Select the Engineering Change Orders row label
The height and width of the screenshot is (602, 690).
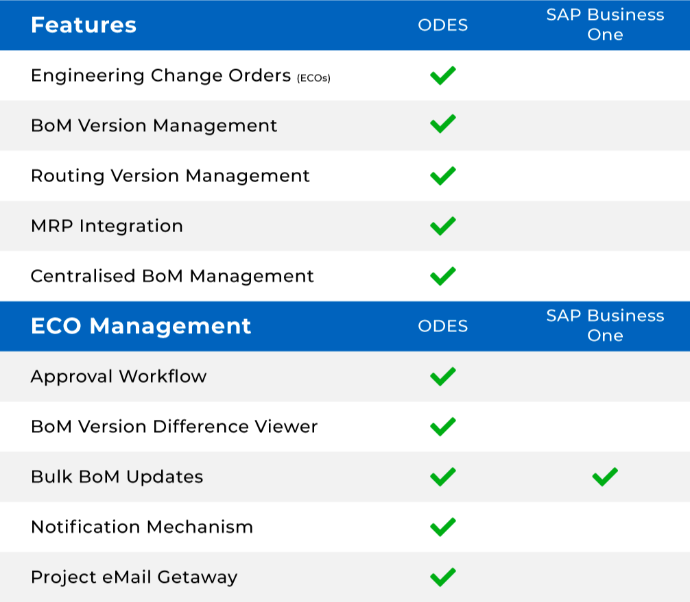180,76
